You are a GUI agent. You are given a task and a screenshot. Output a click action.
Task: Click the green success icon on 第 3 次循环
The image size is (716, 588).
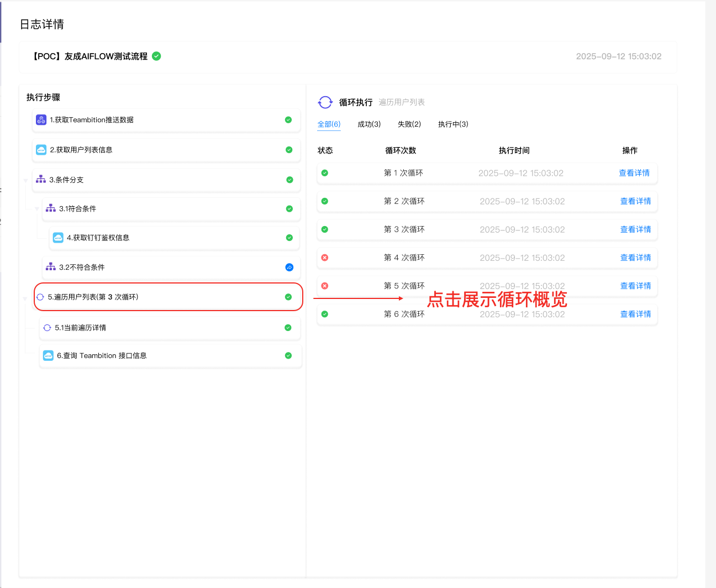325,229
